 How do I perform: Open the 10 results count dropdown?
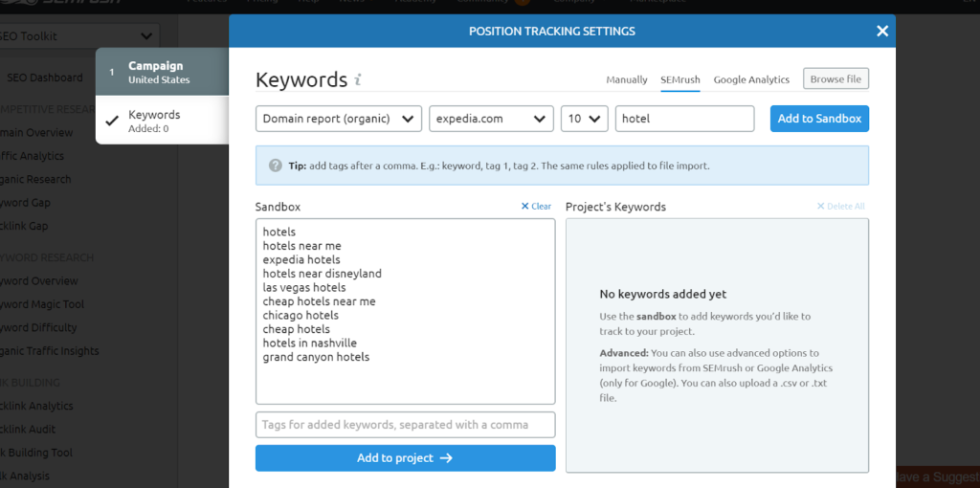click(585, 119)
